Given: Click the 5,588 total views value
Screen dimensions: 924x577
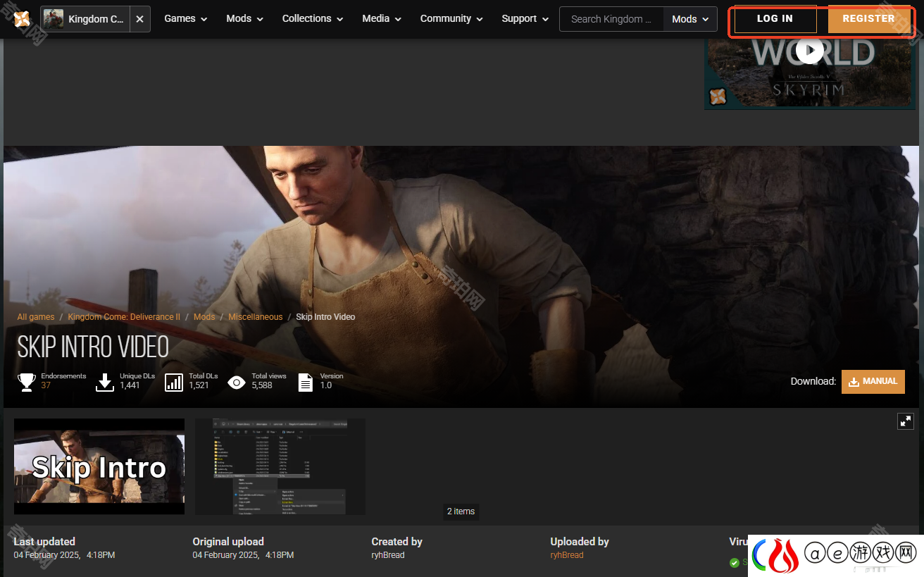Looking at the screenshot, I should pos(262,385).
